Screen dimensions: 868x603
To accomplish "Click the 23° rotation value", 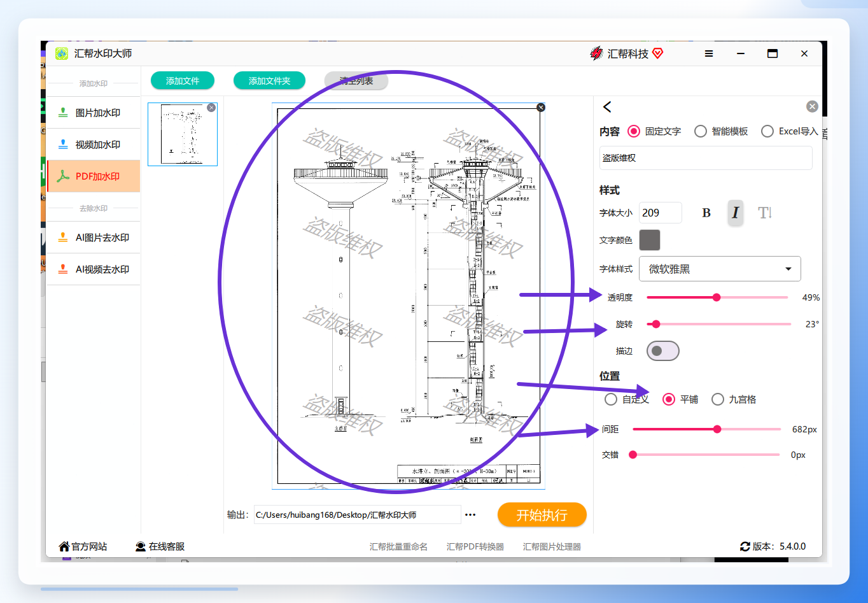I will point(812,324).
